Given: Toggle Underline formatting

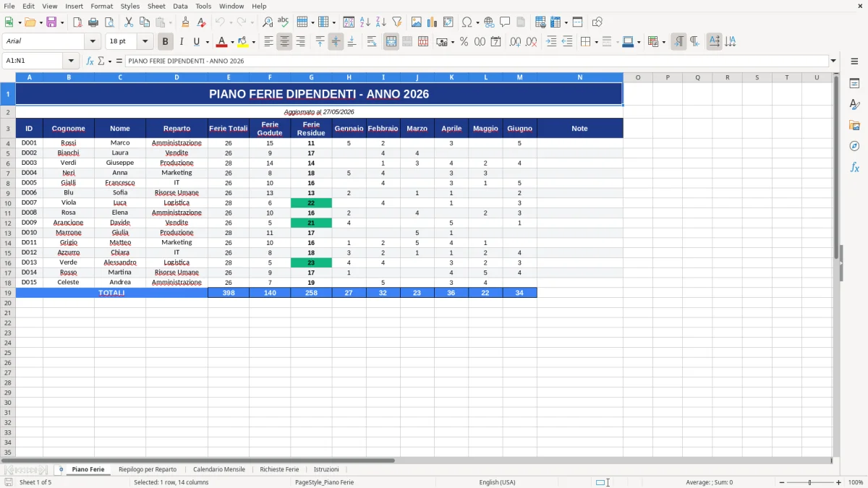Looking at the screenshot, I should (x=197, y=42).
